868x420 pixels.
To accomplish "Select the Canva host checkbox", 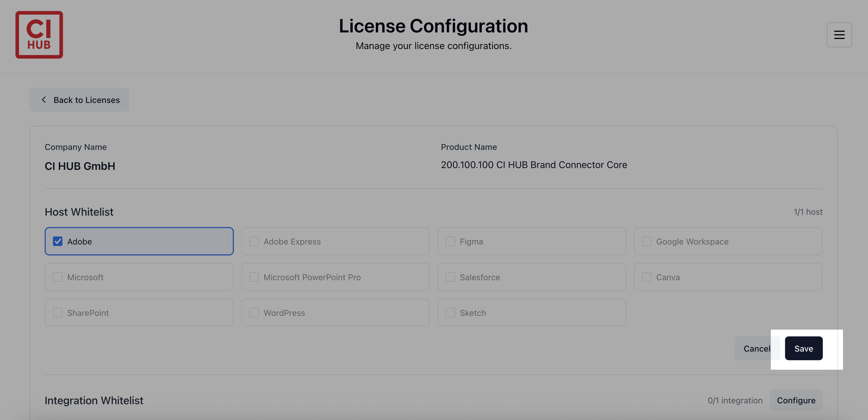I will (646, 277).
